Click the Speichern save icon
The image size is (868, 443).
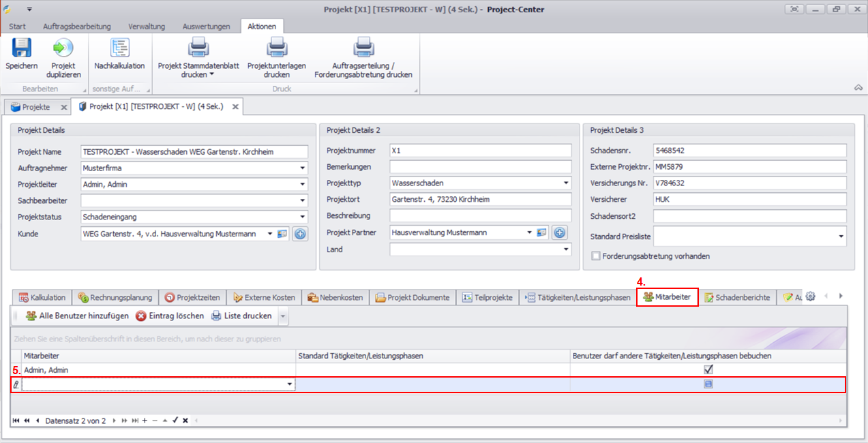coord(21,49)
